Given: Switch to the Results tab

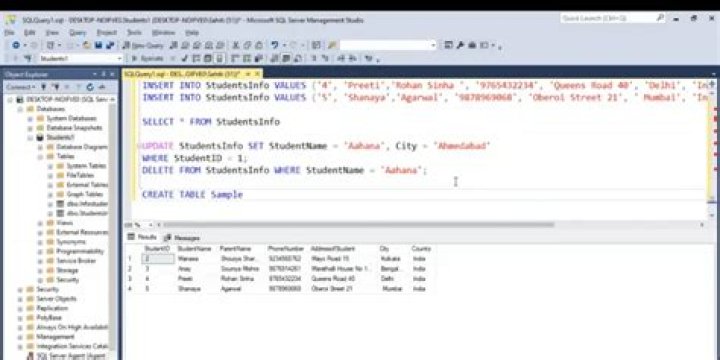Looking at the screenshot, I should 142,237.
